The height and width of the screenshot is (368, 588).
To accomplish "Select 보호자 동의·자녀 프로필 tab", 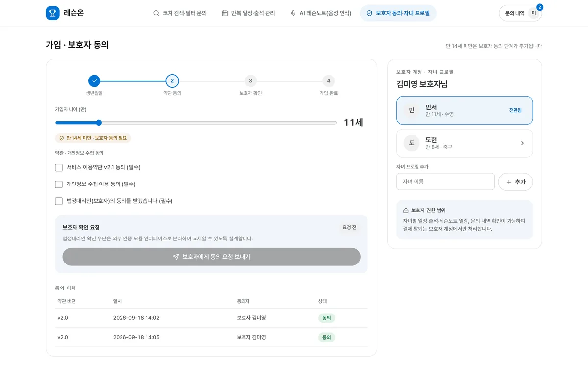I will pyautogui.click(x=398, y=13).
